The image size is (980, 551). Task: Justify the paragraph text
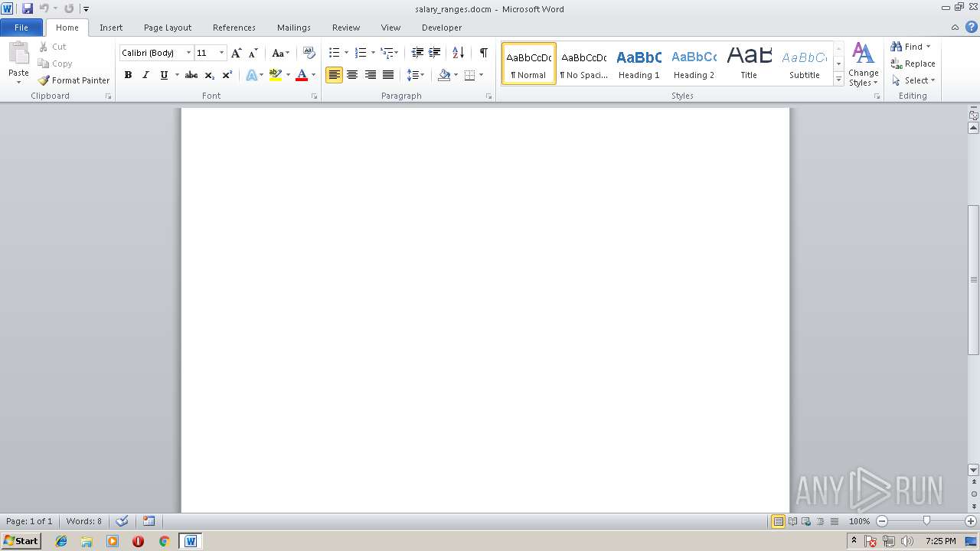pos(388,75)
